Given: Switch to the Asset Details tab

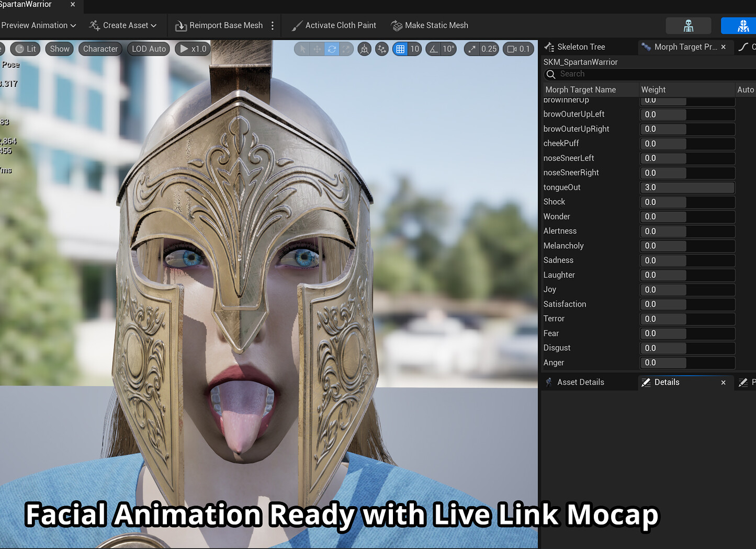Looking at the screenshot, I should tap(580, 382).
